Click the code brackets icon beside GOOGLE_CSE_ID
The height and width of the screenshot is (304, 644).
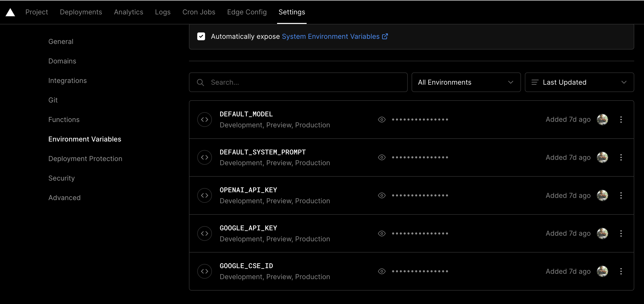pos(205,271)
